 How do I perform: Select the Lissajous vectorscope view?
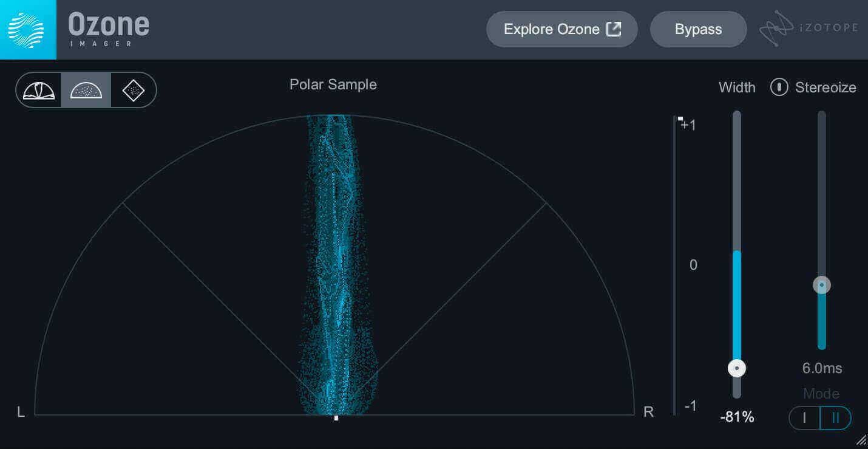point(134,90)
